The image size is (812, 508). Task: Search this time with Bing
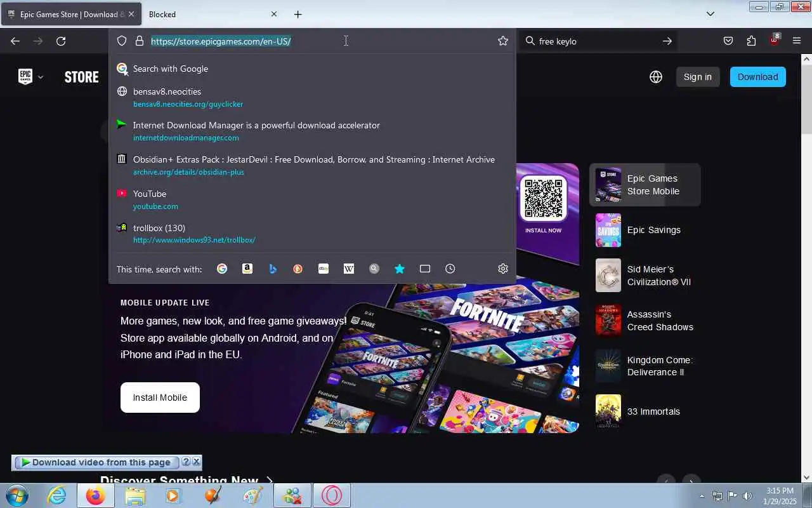273,269
